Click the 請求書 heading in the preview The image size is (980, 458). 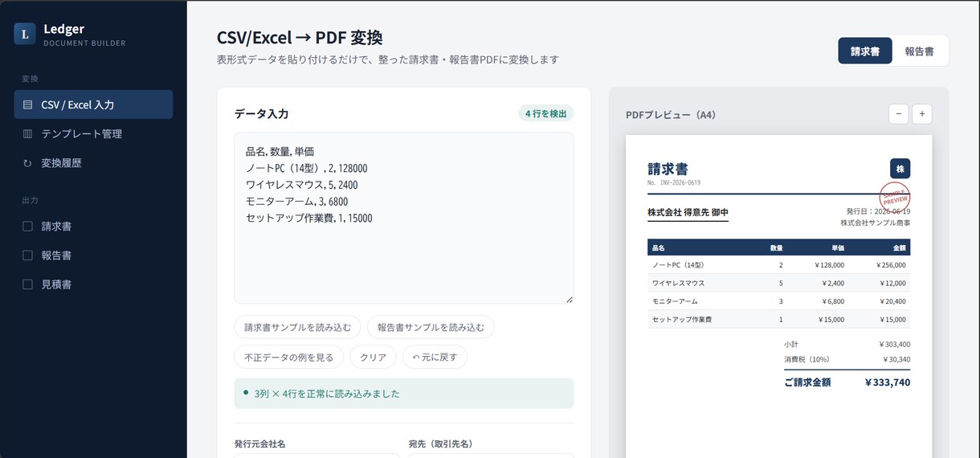coord(668,169)
